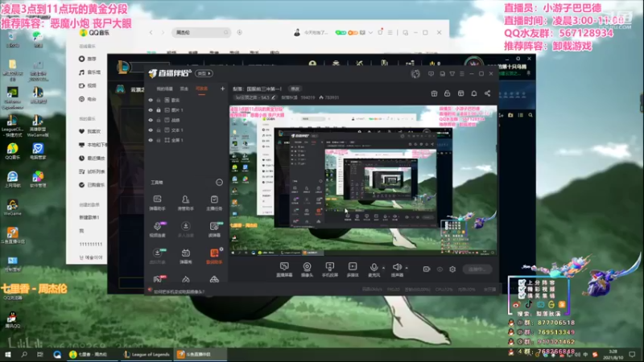Screen dimensions: 644x362
Task: Expand speaker options arrow
Action: [407, 268]
